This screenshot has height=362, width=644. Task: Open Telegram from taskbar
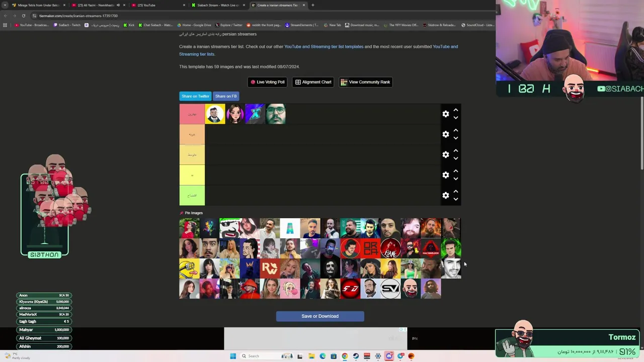[x=400, y=356]
